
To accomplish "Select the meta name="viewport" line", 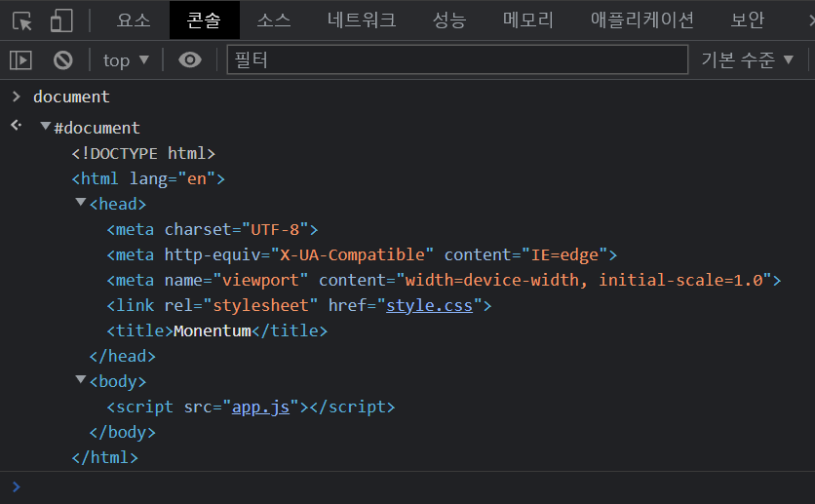I will pyautogui.click(x=444, y=281).
